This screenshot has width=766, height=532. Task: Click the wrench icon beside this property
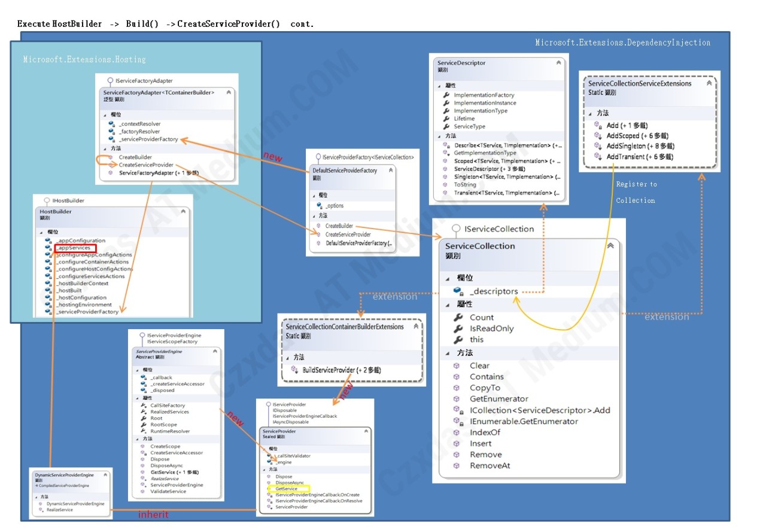tap(458, 339)
